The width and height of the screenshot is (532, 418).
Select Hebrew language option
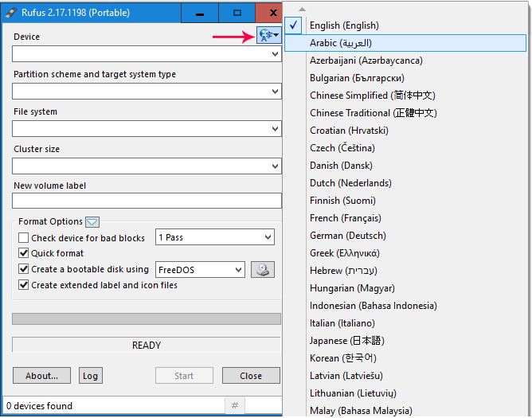click(x=405, y=271)
